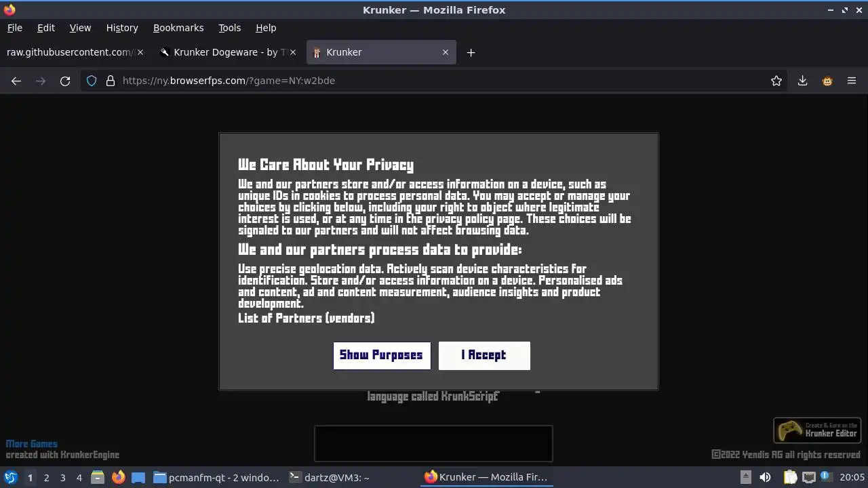
Task: Close the Krunker tab
Action: (446, 52)
